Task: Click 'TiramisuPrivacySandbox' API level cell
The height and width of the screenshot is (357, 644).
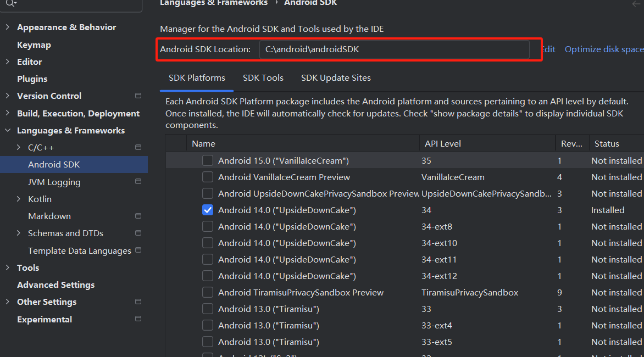Action: click(x=470, y=293)
